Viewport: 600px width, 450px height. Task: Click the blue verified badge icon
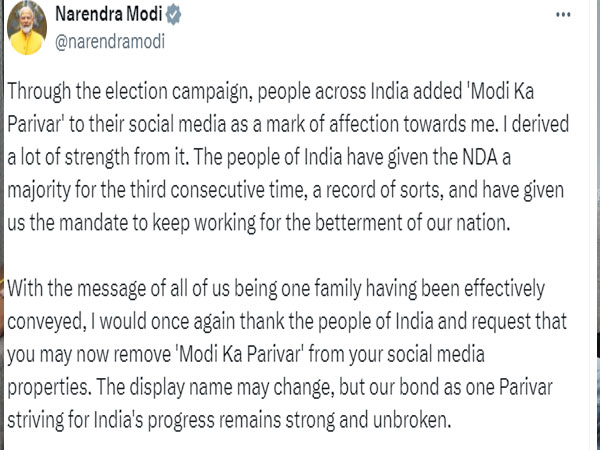tap(173, 15)
